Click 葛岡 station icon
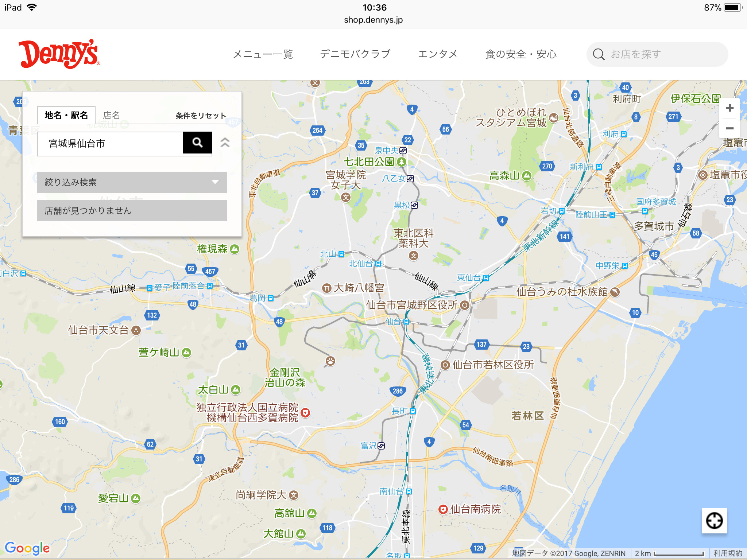This screenshot has width=747, height=560. 271,298
